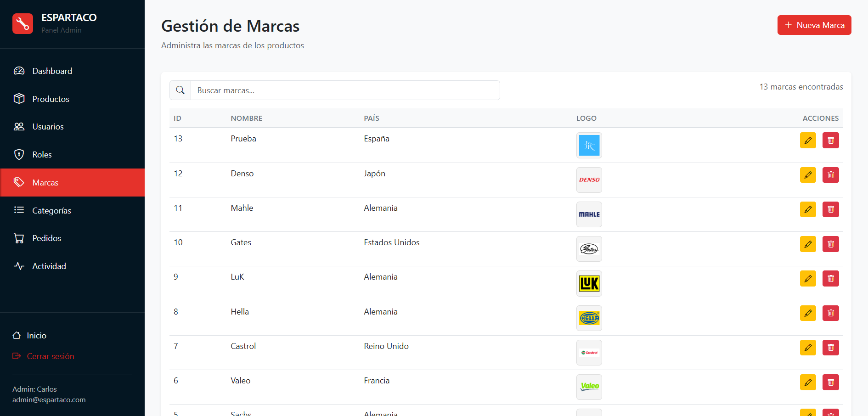Click the 13 marcas encontradas text

(801, 87)
